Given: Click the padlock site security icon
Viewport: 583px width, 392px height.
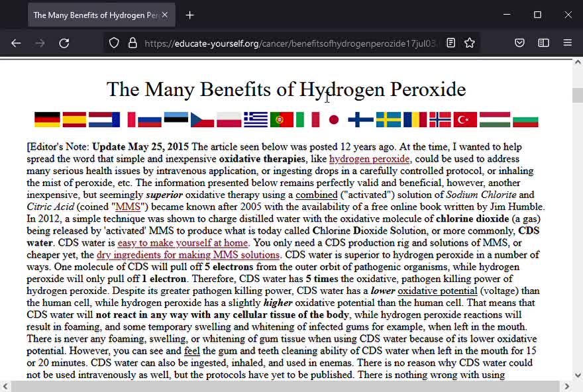Looking at the screenshot, I should pyautogui.click(x=132, y=43).
